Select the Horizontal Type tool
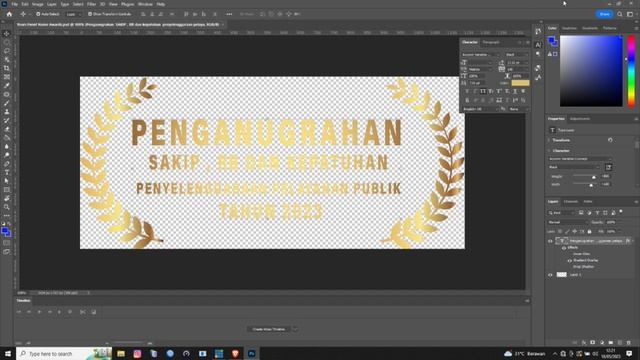Screen dimensions: 640x360 7,173
